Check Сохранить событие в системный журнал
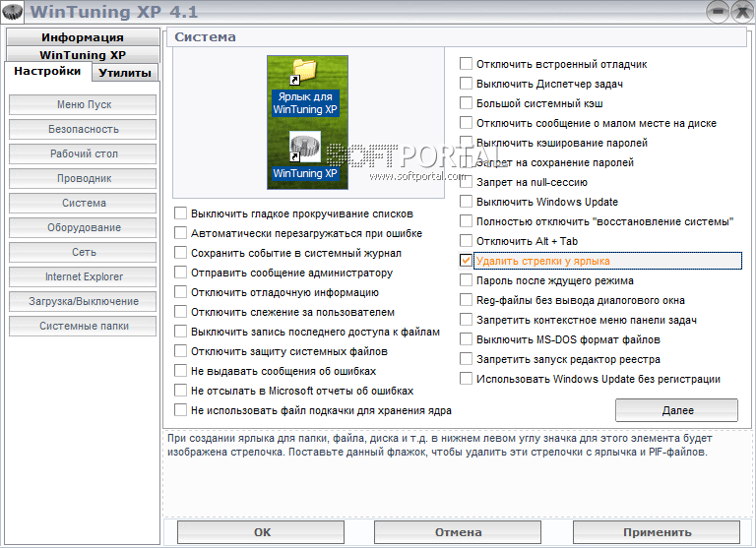The image size is (756, 548). click(x=180, y=253)
